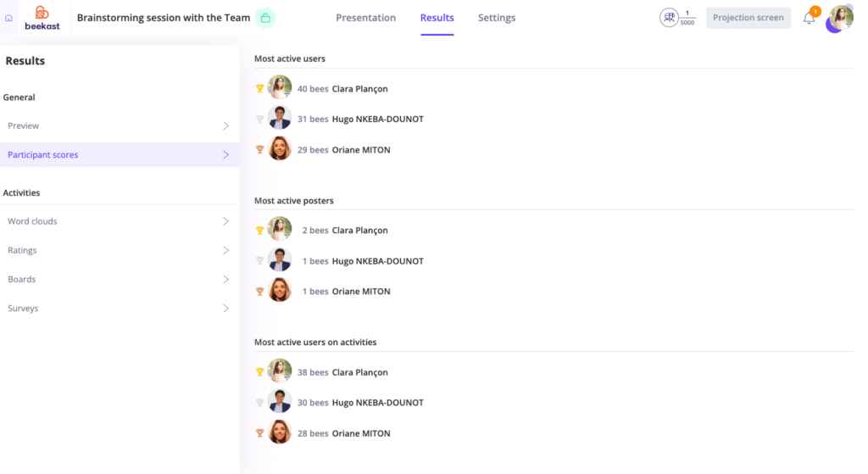Click the green lock icon beside session title
The width and height of the screenshot is (868, 474).
(x=265, y=18)
